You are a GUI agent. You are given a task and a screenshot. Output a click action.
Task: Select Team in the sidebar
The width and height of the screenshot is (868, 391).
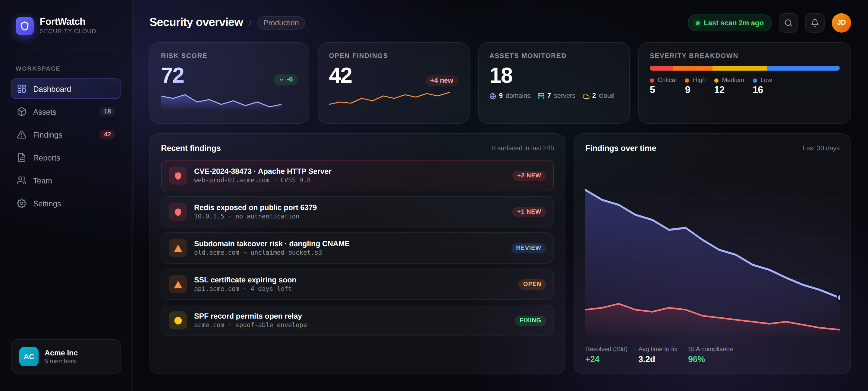coord(42,180)
